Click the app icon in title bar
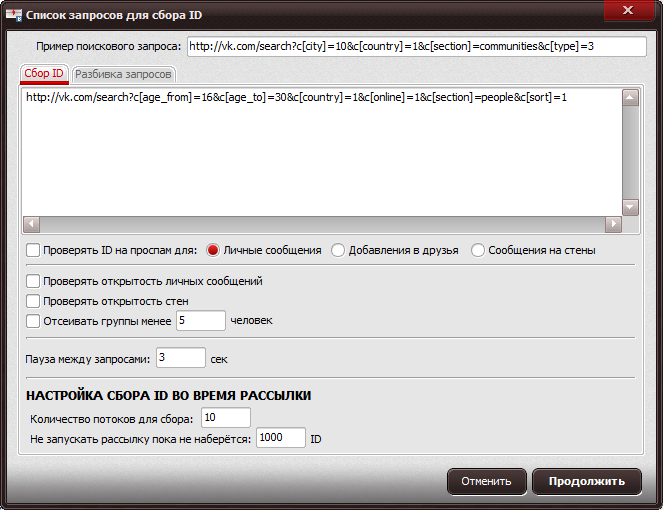Screen dimensions: 663x510 14,15
